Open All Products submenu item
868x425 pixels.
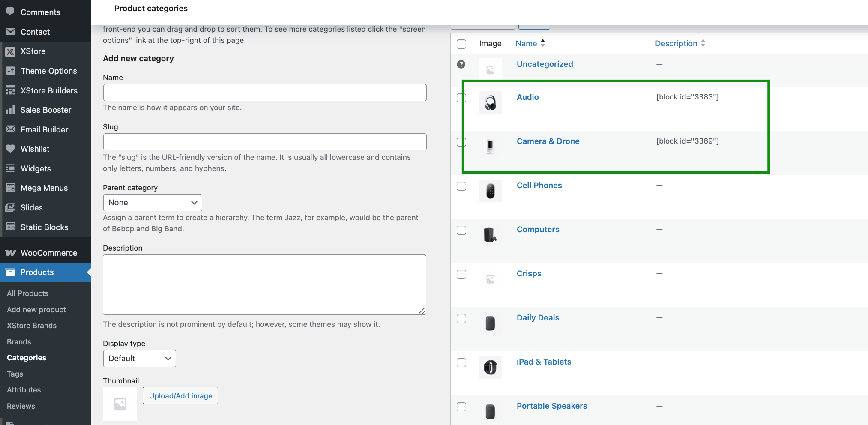click(28, 293)
